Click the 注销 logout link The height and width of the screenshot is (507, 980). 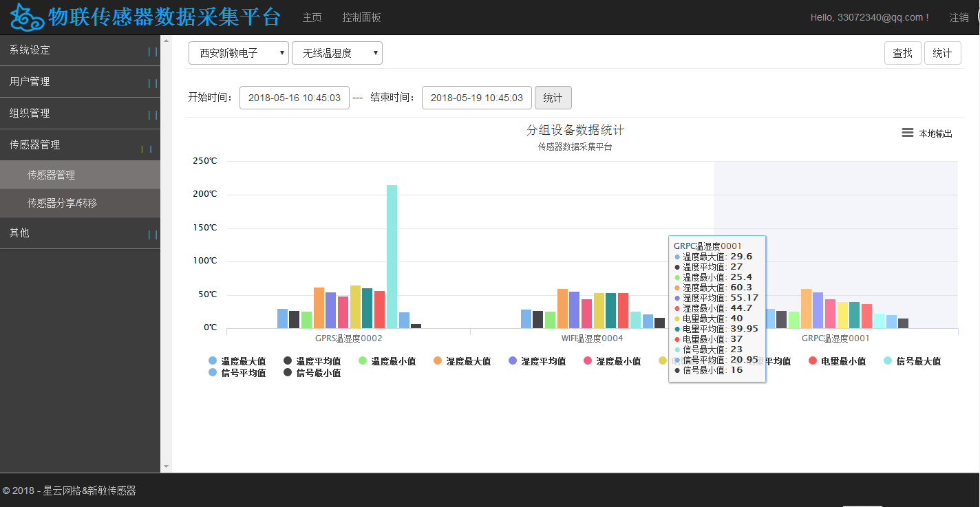(x=959, y=17)
